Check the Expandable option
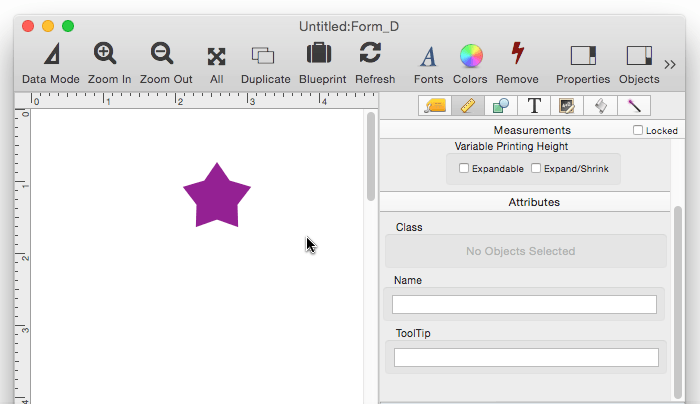The image size is (700, 404). click(464, 168)
